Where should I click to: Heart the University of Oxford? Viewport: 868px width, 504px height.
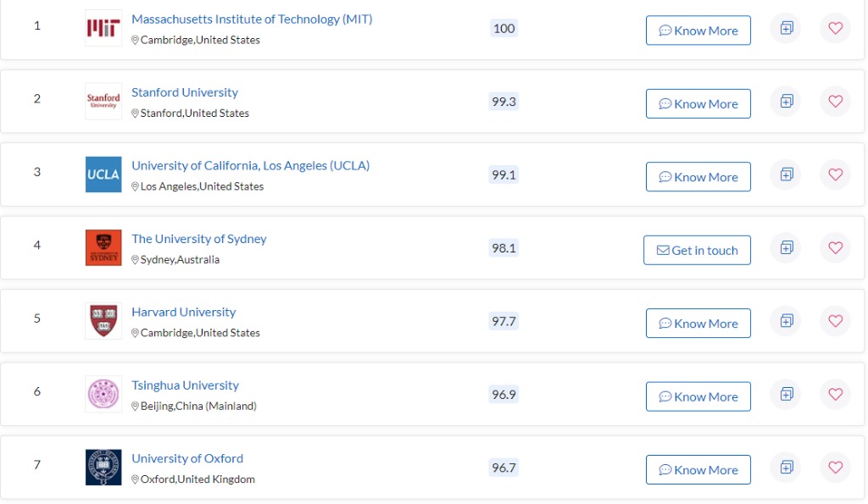click(835, 468)
